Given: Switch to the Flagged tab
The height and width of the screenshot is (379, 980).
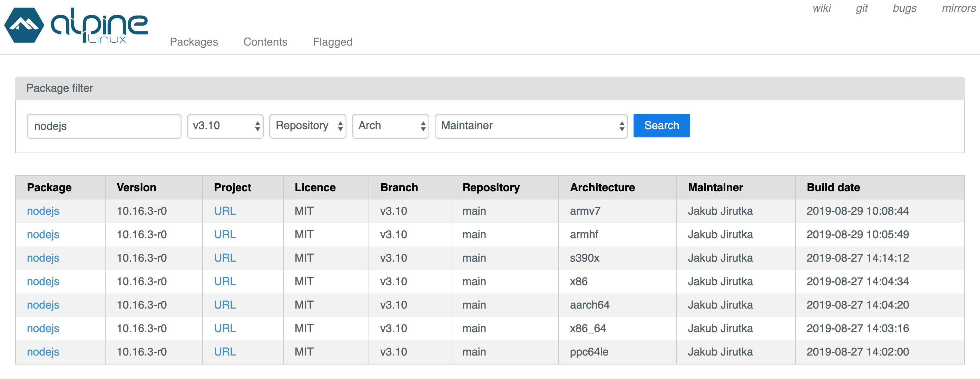Looking at the screenshot, I should point(333,42).
